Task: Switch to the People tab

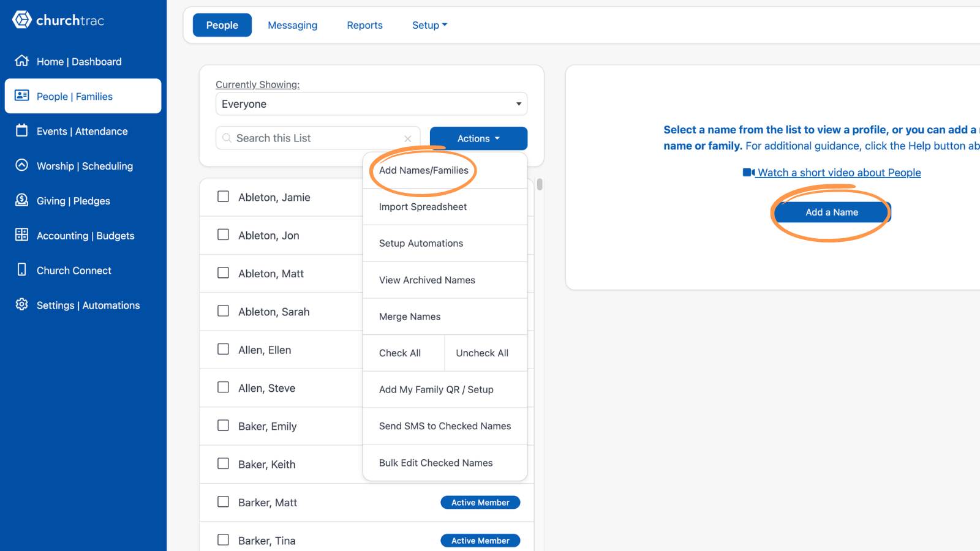Action: point(222,25)
